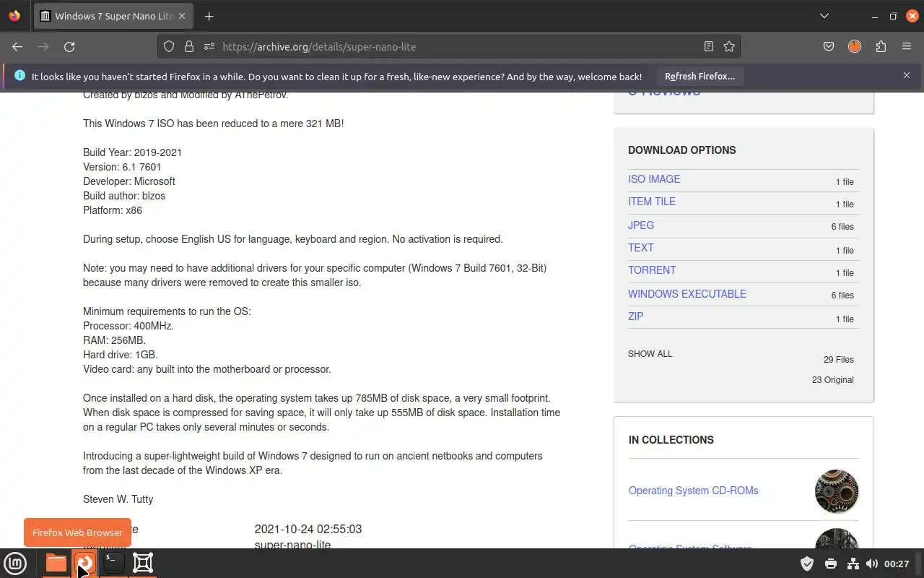Open the volume speaker tray icon
The height and width of the screenshot is (578, 924).
(x=871, y=564)
